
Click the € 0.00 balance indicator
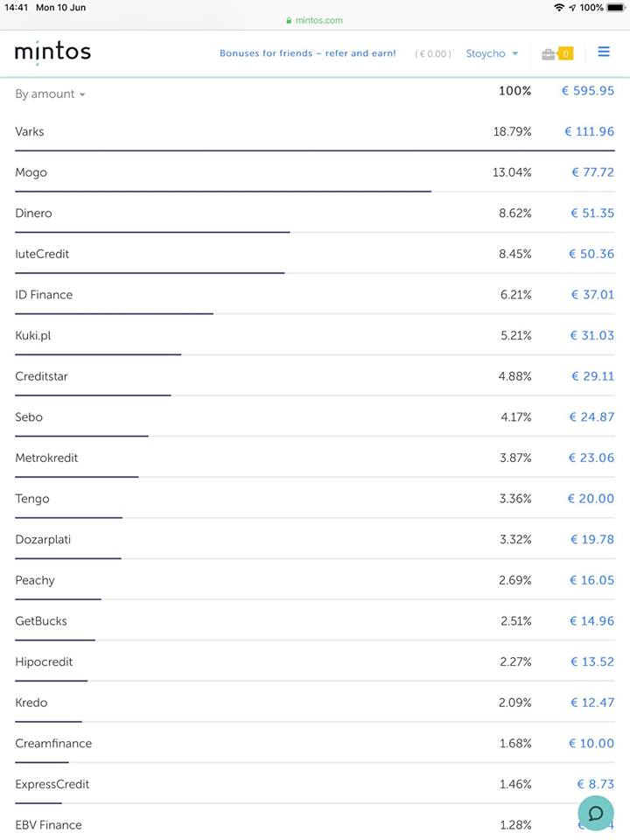click(x=433, y=54)
